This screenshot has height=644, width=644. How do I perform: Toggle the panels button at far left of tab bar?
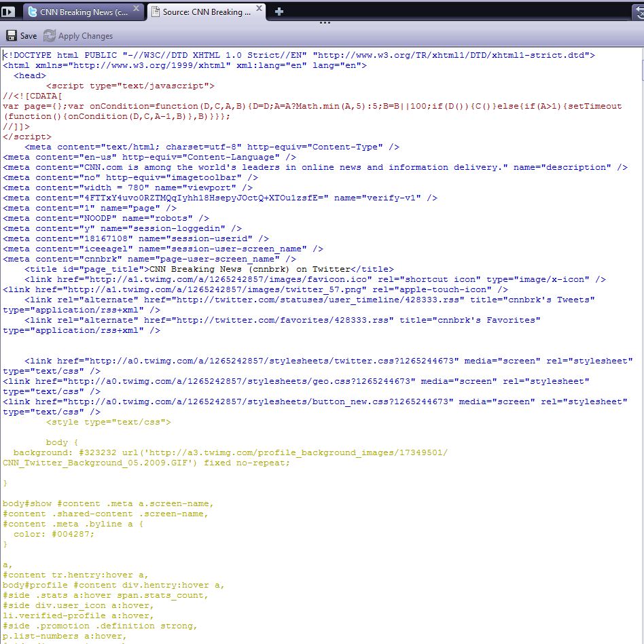(x=8, y=12)
